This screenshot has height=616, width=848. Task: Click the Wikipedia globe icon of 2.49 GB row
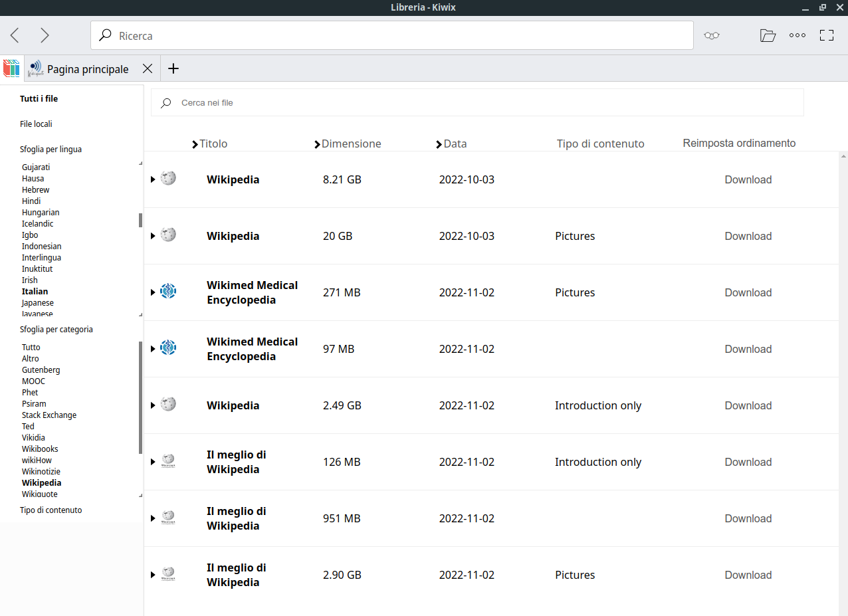click(168, 404)
